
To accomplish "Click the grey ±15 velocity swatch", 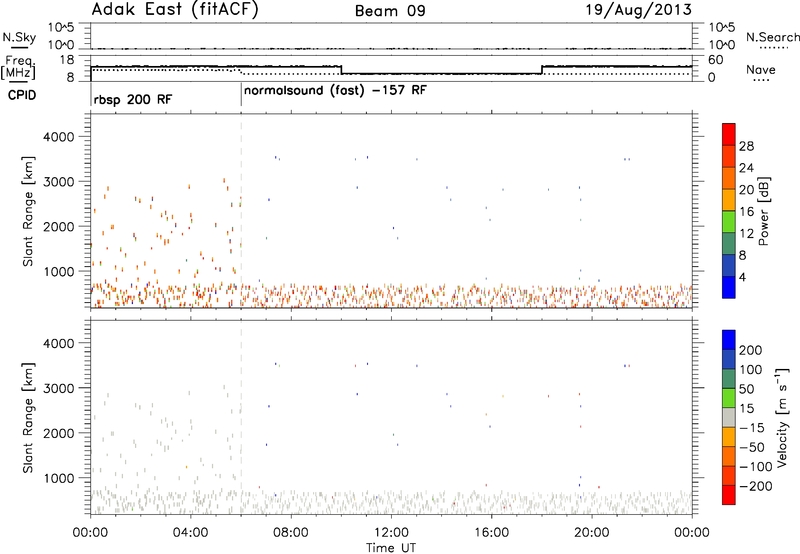I will click(729, 417).
